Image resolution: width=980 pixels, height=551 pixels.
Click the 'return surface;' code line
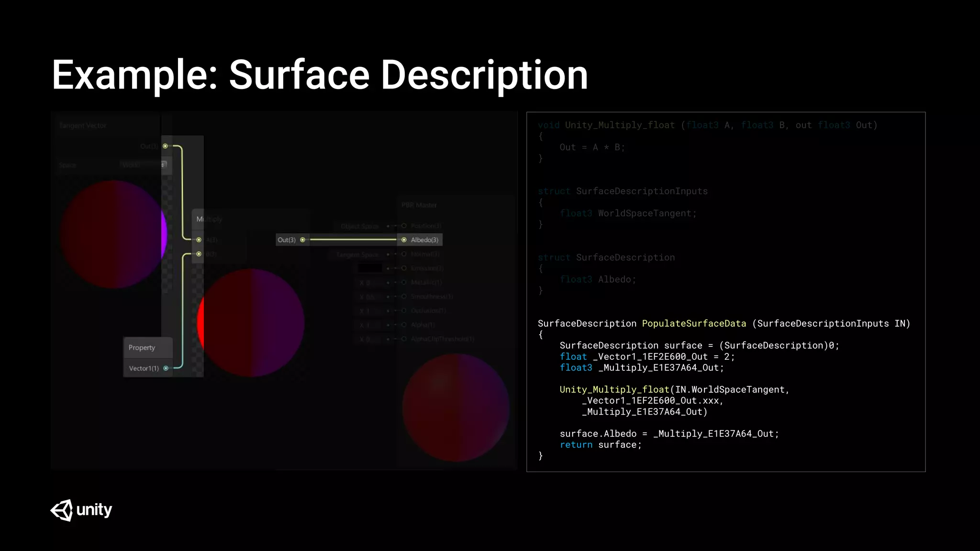click(601, 445)
